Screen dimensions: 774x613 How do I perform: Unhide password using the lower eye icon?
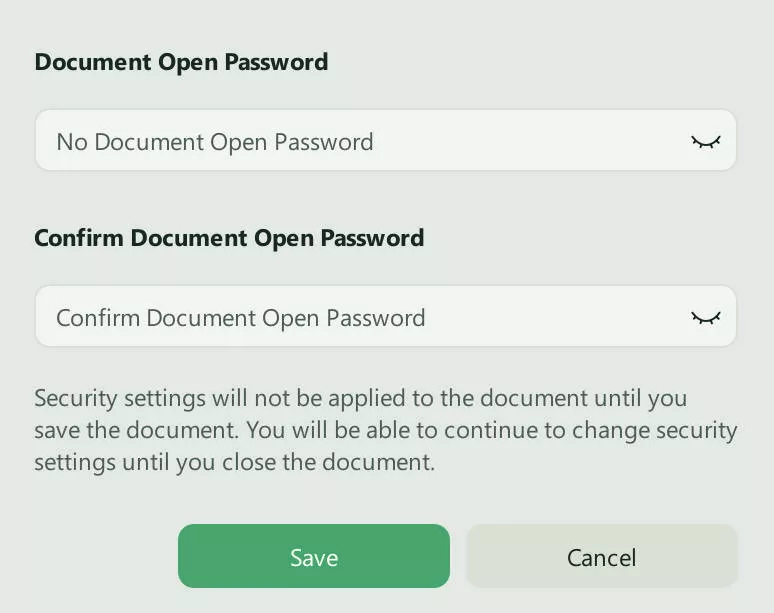coord(706,318)
